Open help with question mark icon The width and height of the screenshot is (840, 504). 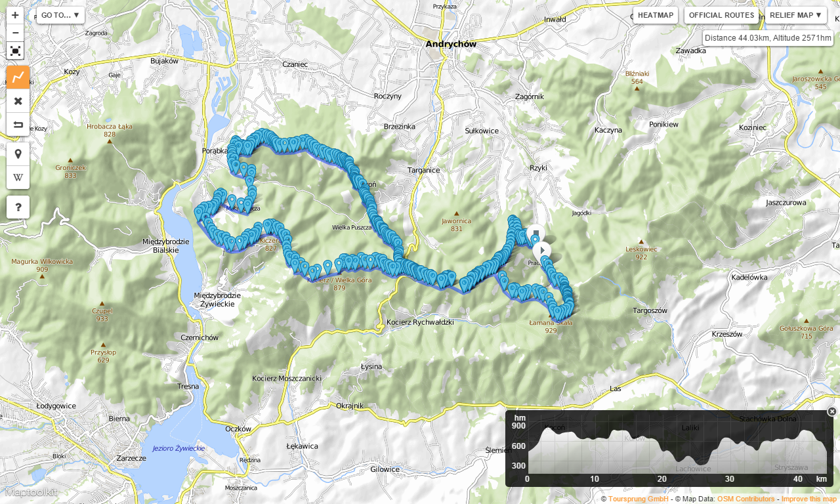(18, 207)
